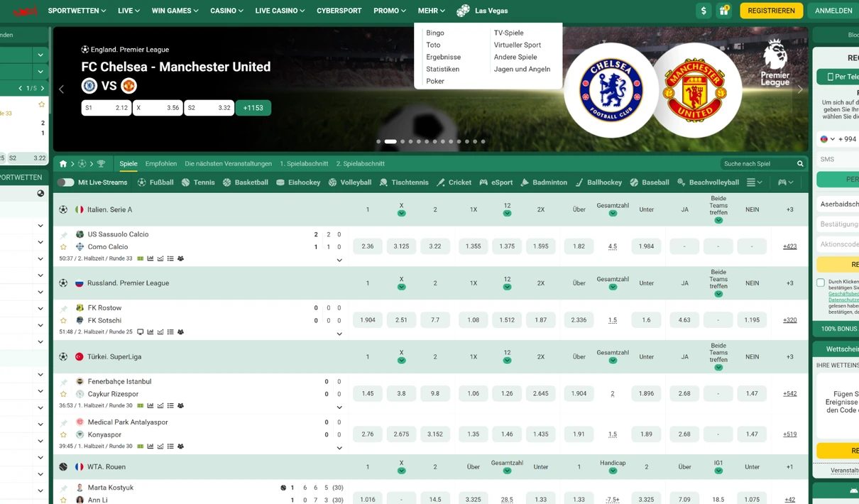Screen dimensions: 859x504
Task: Open the more sports list dropdown
Action: 755,182
